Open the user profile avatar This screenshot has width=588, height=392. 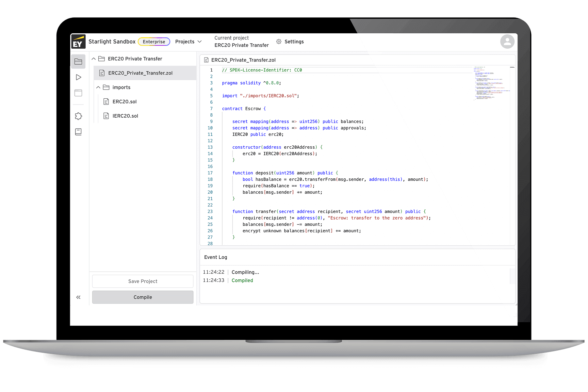(507, 41)
